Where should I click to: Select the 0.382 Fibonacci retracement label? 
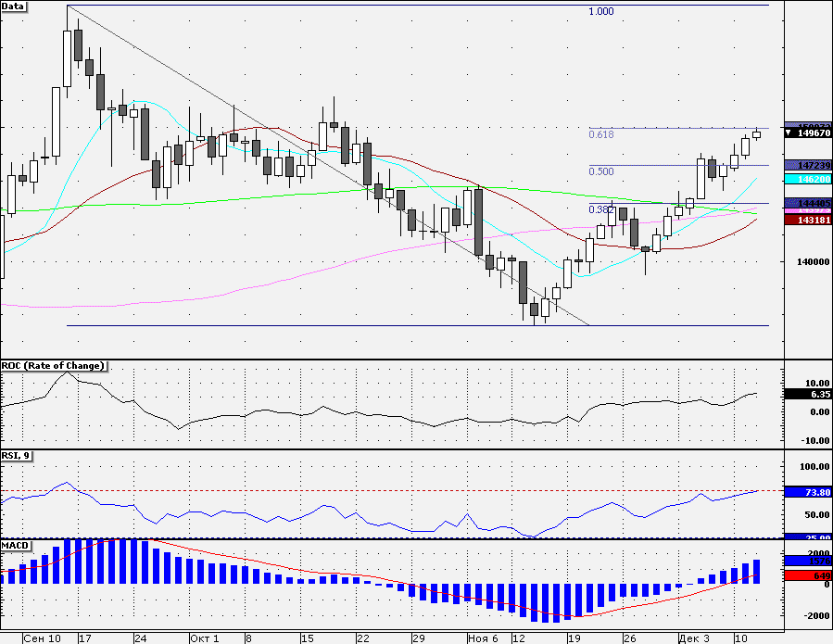(600, 209)
